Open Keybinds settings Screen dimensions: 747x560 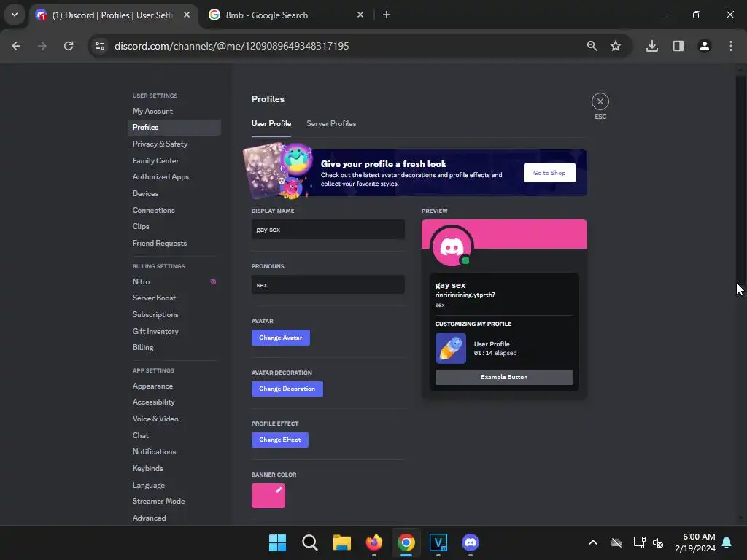(x=174, y=468)
